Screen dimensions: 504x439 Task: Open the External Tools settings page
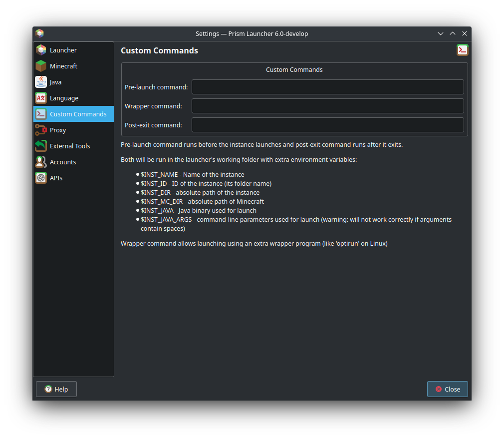(74, 146)
